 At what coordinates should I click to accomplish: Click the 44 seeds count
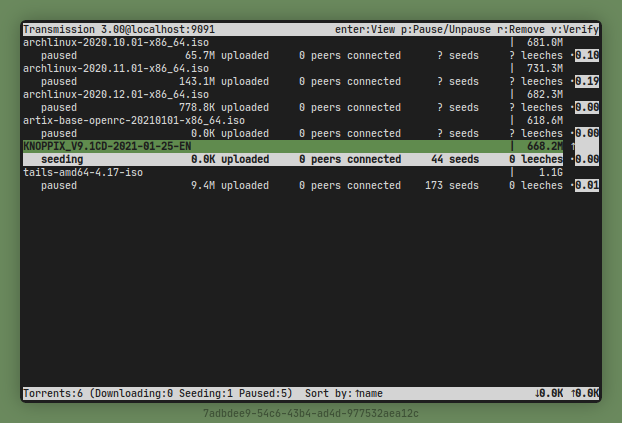pos(450,159)
